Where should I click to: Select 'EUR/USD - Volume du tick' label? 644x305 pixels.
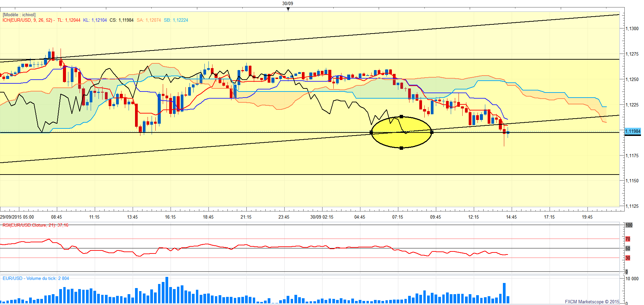36,279
